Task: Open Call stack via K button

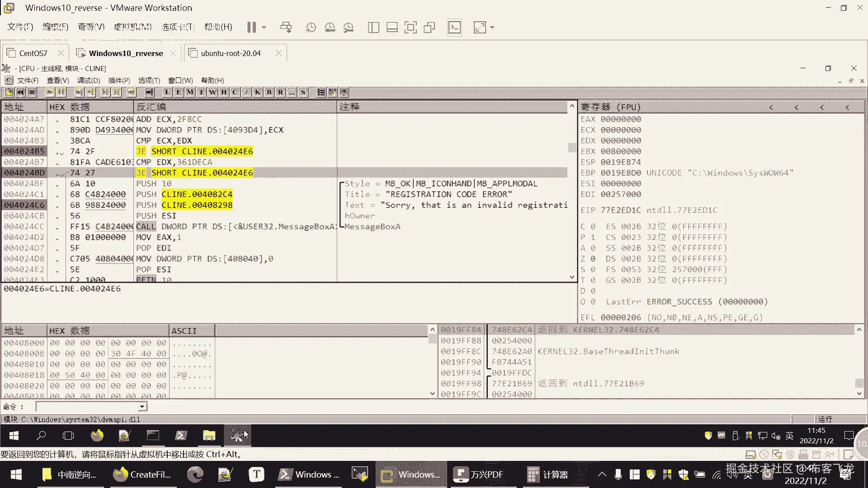Action: click(258, 92)
